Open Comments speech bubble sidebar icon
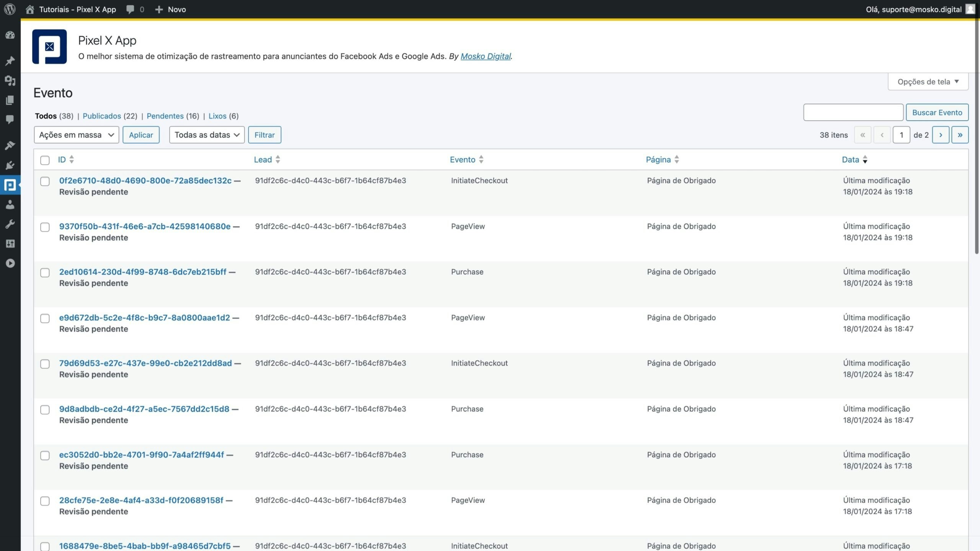980x551 pixels. tap(10, 119)
